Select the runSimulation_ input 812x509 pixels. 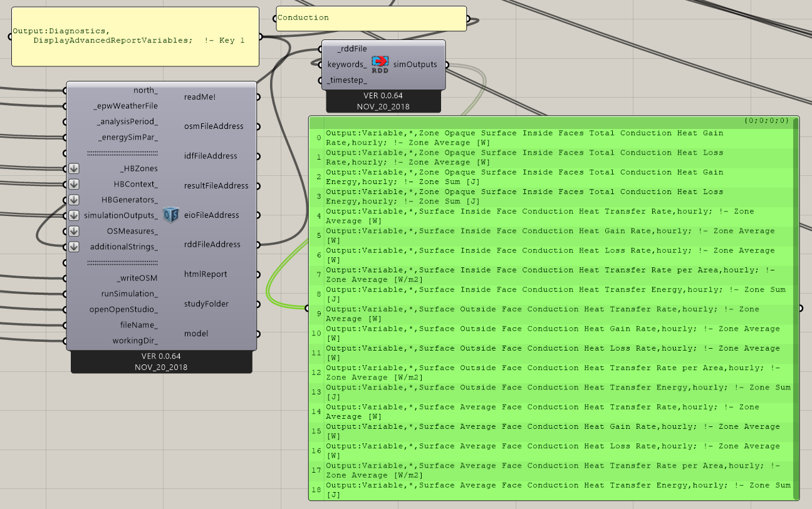tap(130, 294)
